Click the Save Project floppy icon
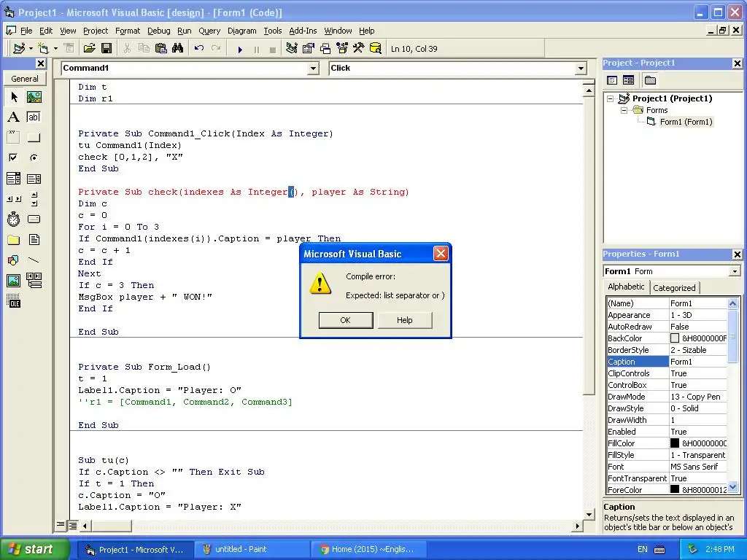747x560 pixels. click(107, 49)
